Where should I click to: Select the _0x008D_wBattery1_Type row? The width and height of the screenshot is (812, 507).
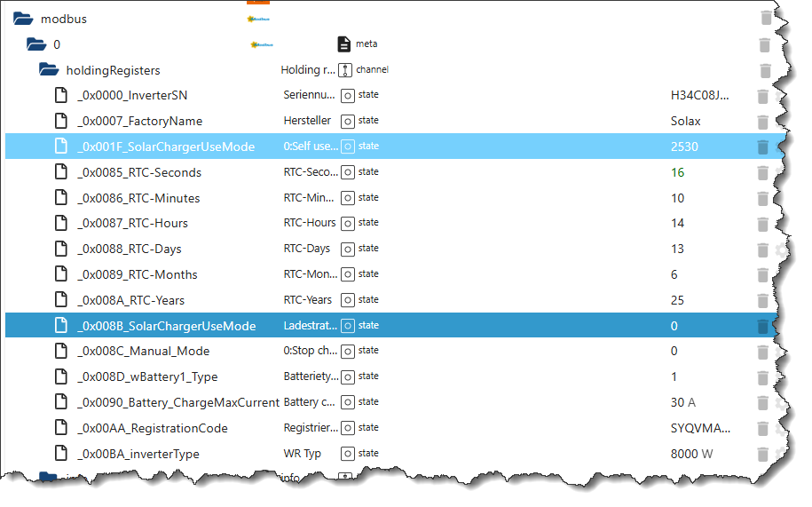coord(146,377)
